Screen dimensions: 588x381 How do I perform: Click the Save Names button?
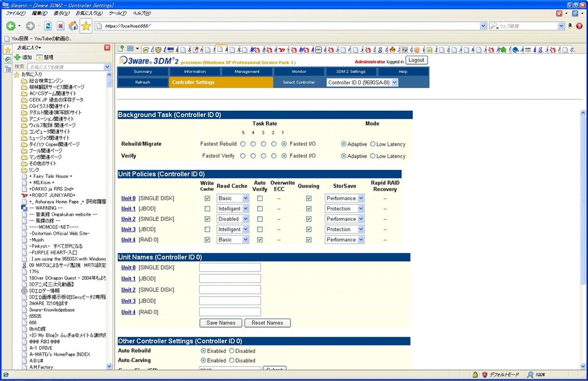220,323
